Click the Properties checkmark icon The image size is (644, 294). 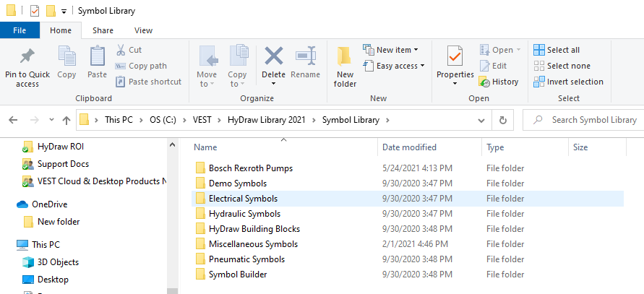click(455, 57)
